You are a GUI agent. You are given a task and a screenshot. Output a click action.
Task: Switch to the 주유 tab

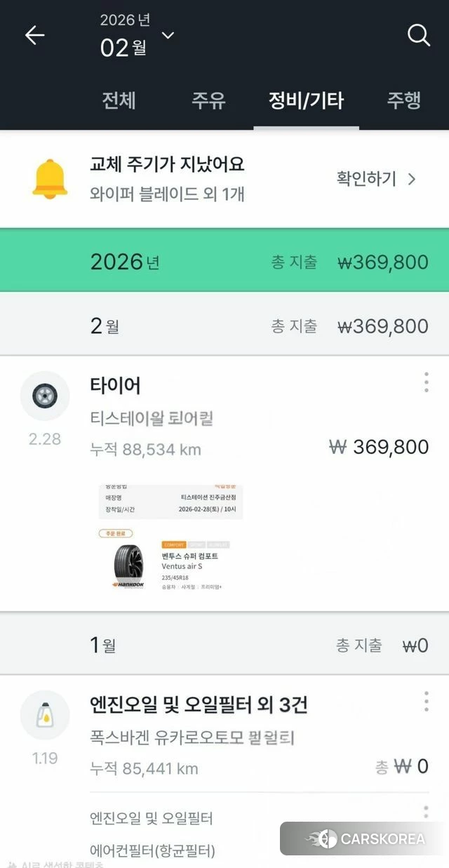click(208, 100)
